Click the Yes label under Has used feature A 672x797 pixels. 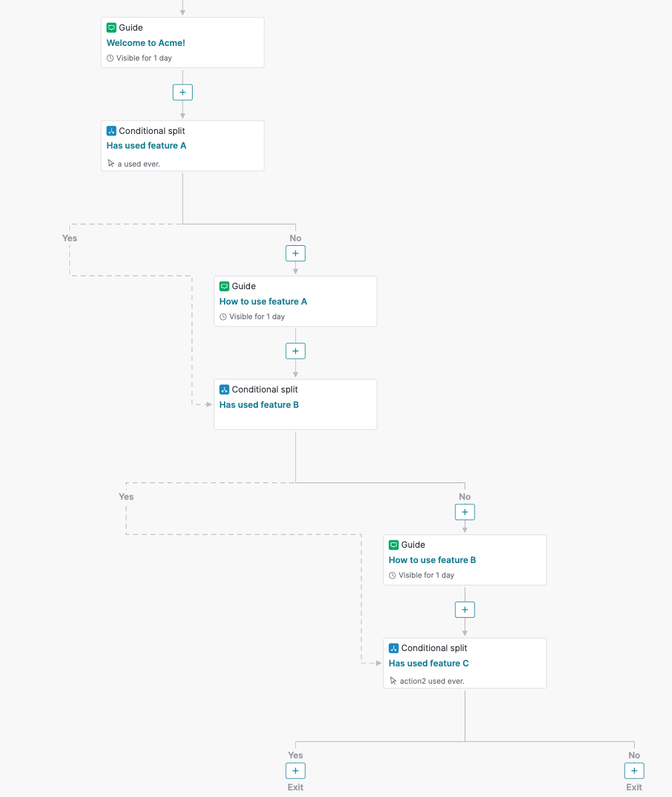pos(69,238)
